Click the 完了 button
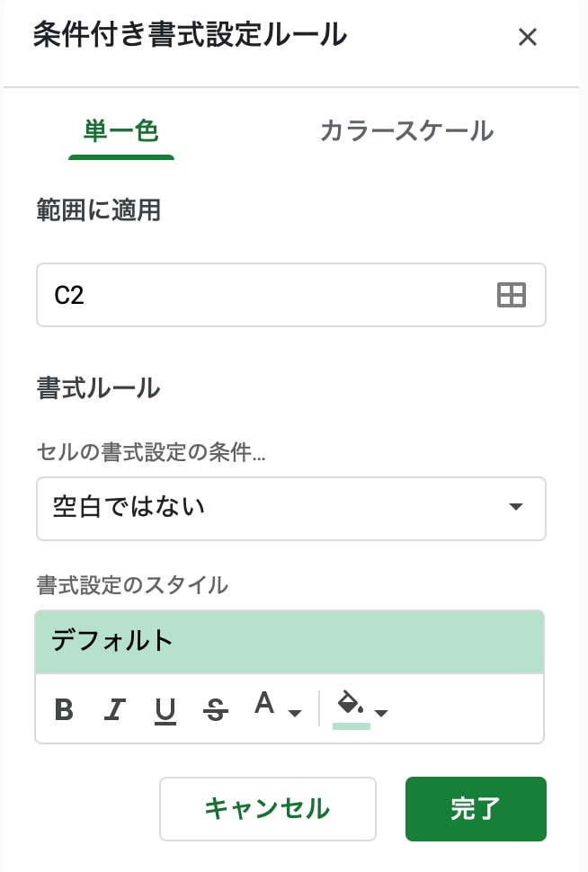 pos(476,808)
